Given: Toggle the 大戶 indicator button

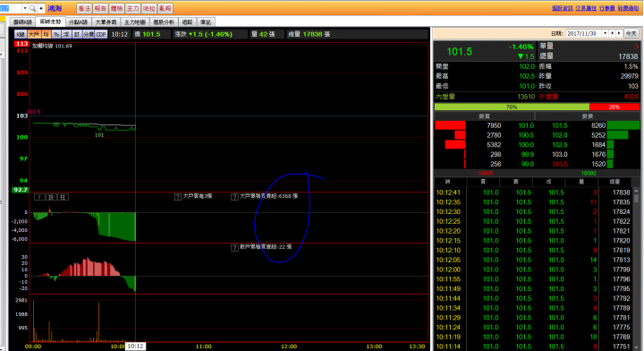Looking at the screenshot, I should point(34,35).
